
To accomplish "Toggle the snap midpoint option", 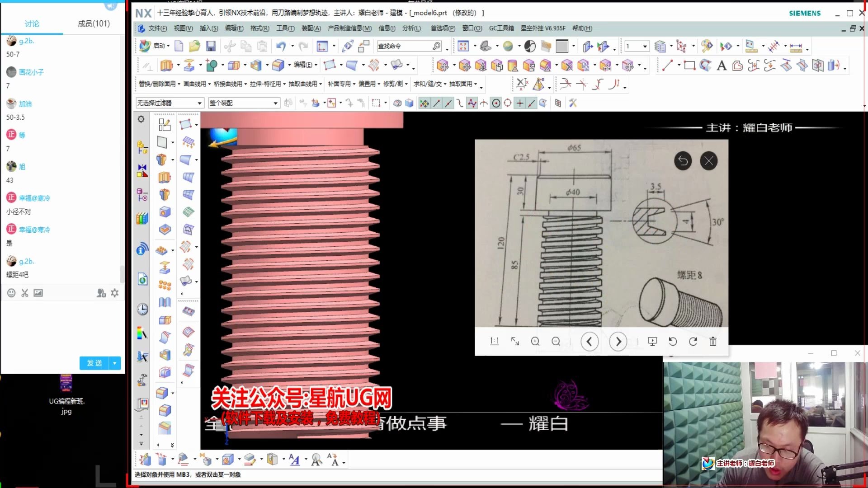I will [x=448, y=103].
